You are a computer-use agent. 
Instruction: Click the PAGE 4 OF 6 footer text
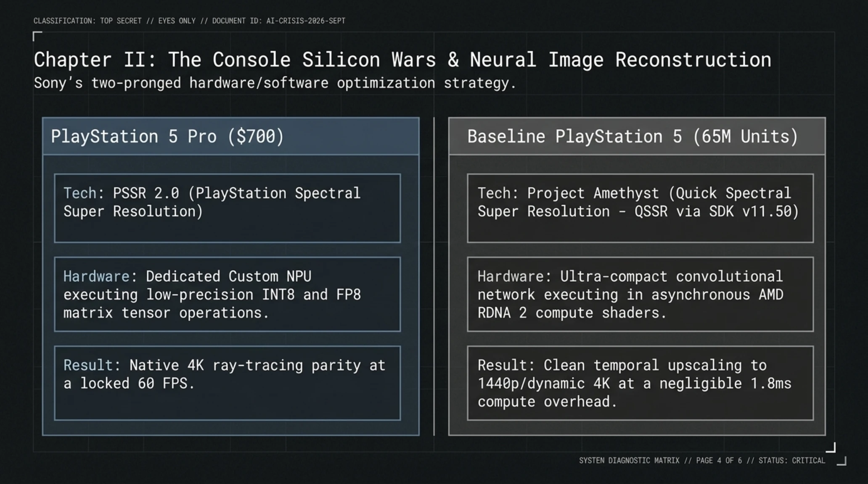click(719, 460)
